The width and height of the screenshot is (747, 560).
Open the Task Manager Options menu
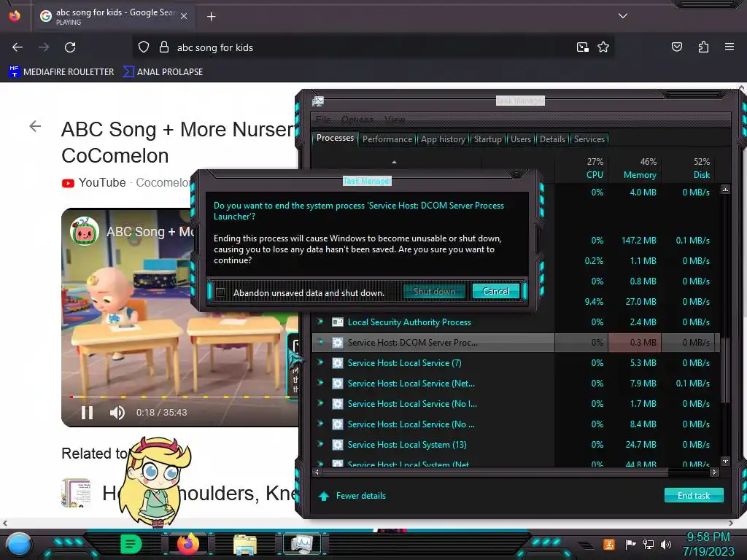tap(357, 120)
